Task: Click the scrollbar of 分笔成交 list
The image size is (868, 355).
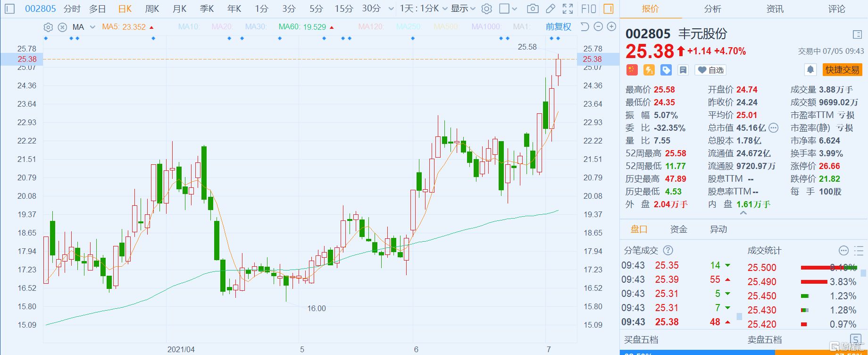Action: pyautogui.click(x=739, y=317)
